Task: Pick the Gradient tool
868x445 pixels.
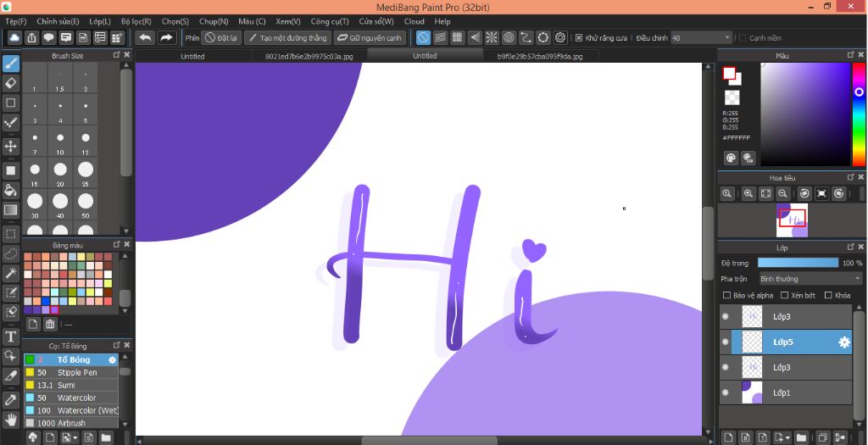Action: [x=10, y=209]
